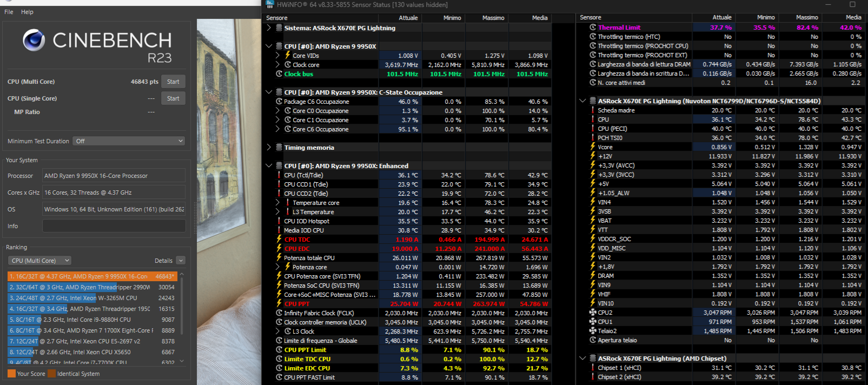Screen dimensions: 868x385
Task: Click the CPU PPT power icon
Action: 279,304
